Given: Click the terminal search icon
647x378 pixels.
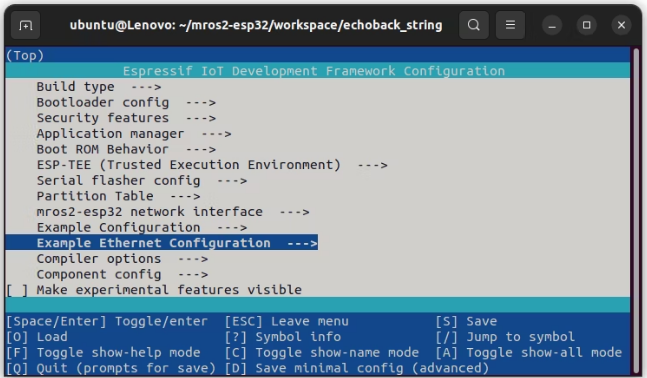Looking at the screenshot, I should click(x=474, y=25).
